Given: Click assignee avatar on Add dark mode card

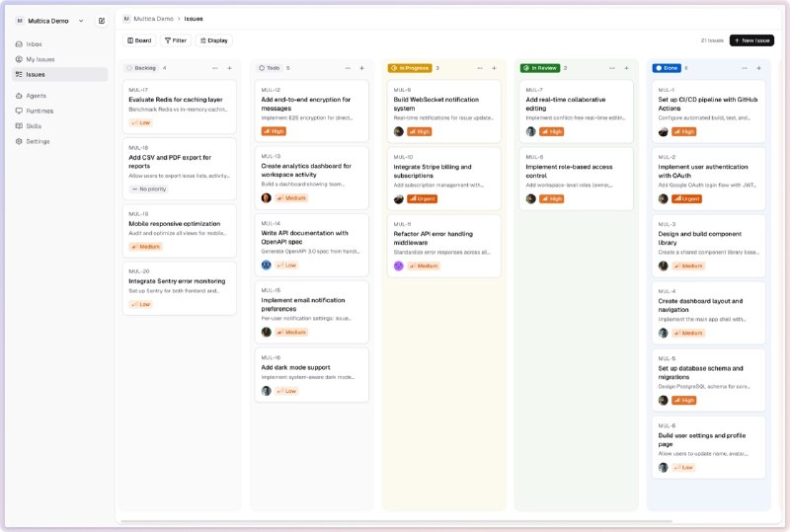Looking at the screenshot, I should click(267, 391).
